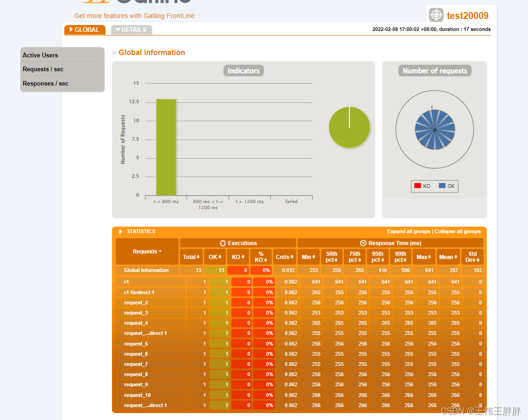528x420 pixels.
Task: Click the 0.812 Cnt/s global value
Action: [288, 270]
